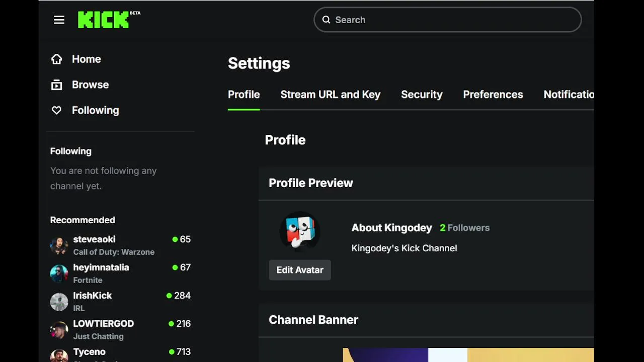This screenshot has height=362, width=644.
Task: Click Tyceno's viewer count 713
Action: 180,352
